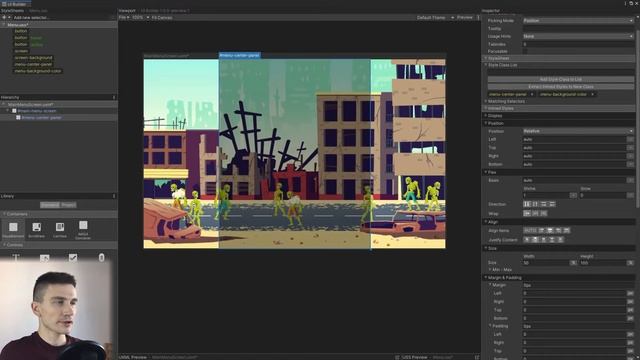The image size is (640, 360).
Task: Click Fit Canvas in the viewport toolbar
Action: point(162,18)
